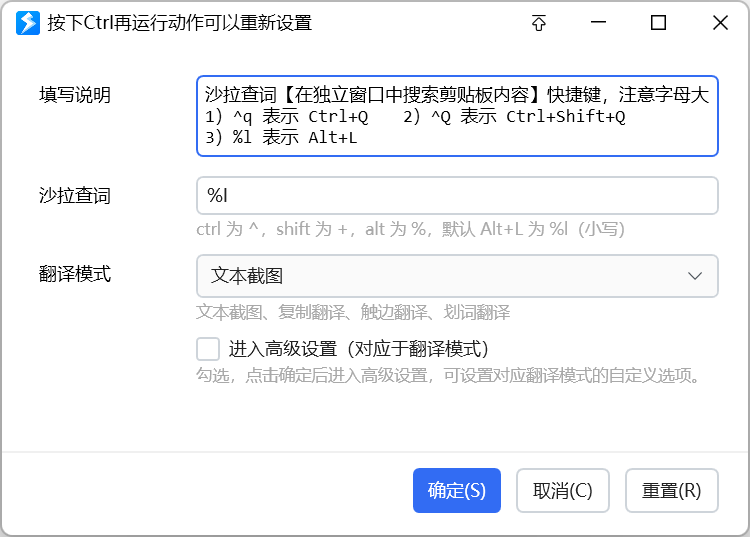Click the line '3) %l 表示 Alt+L'
This screenshot has width=750, height=537.
pos(281,138)
